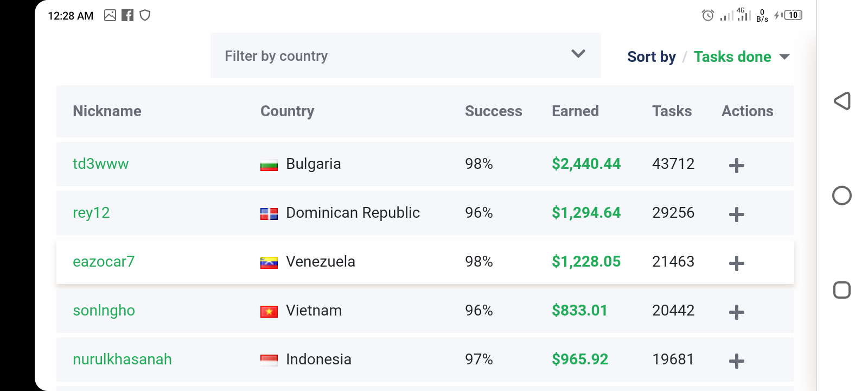868x391 pixels.
Task: Click plus icon in rey12 row
Action: (736, 215)
